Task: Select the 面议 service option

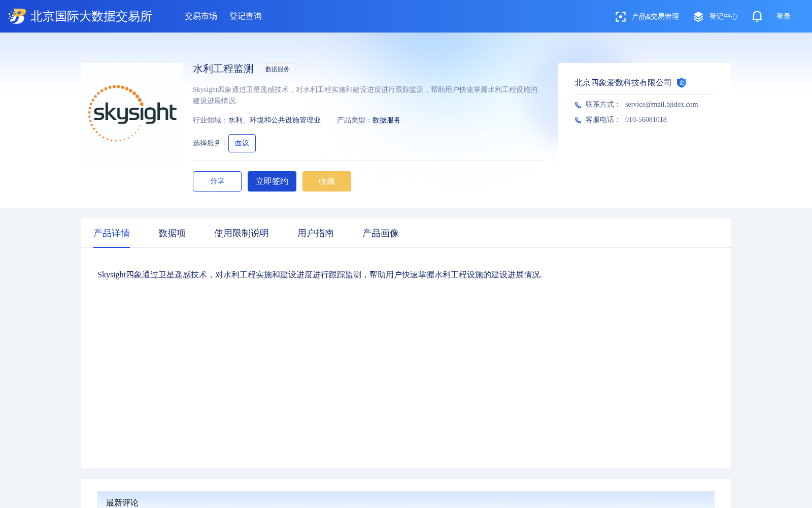Action: click(242, 143)
